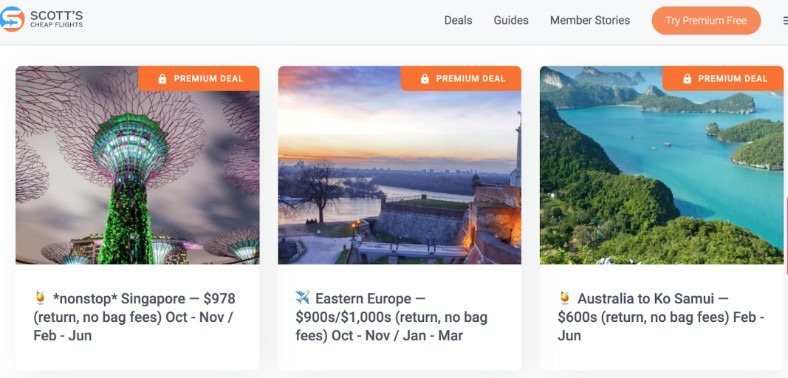The height and width of the screenshot is (378, 788).
Task: Click the lock icon on the Eastern Europe deal
Action: pyautogui.click(x=425, y=79)
